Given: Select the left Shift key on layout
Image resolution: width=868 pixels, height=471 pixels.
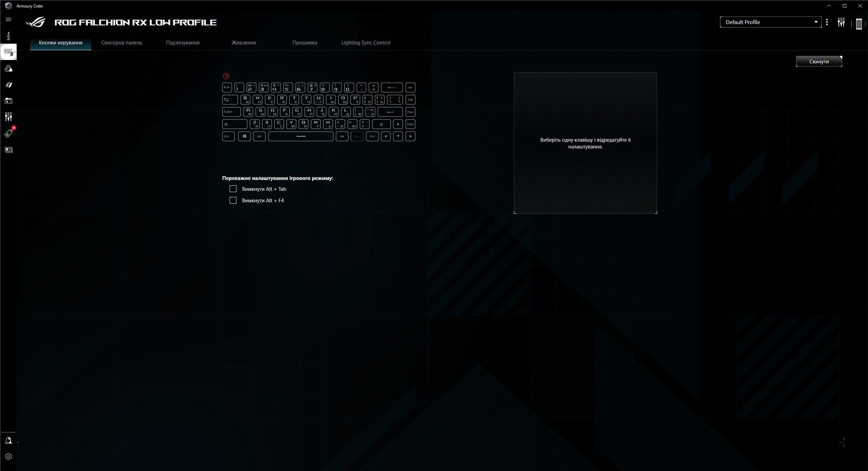Looking at the screenshot, I should click(x=235, y=124).
